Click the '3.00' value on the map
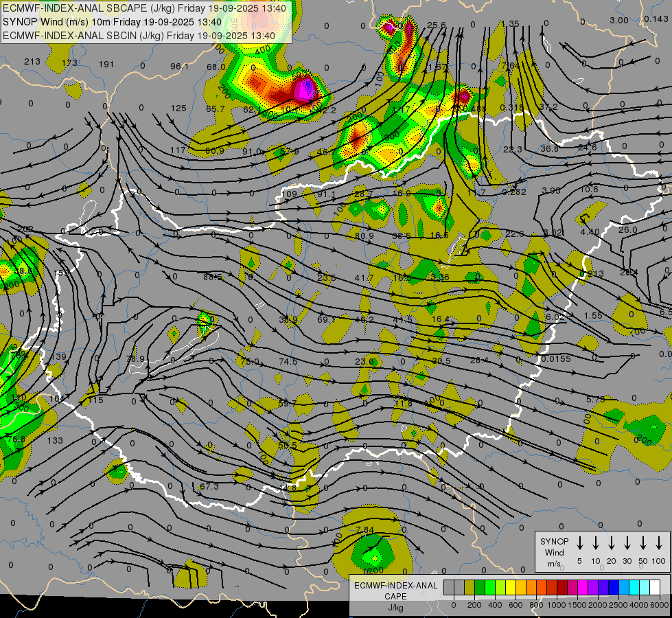The height and width of the screenshot is (618, 672). coord(619,20)
